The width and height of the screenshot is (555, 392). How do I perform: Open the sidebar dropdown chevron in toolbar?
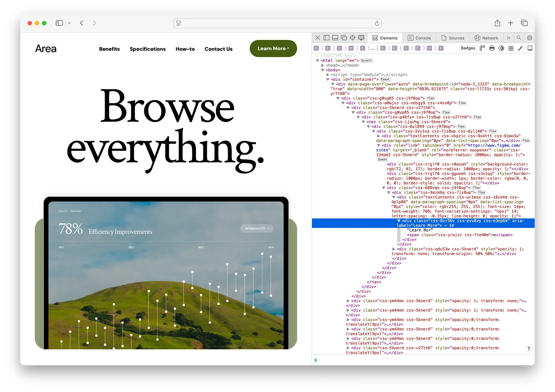(x=69, y=23)
